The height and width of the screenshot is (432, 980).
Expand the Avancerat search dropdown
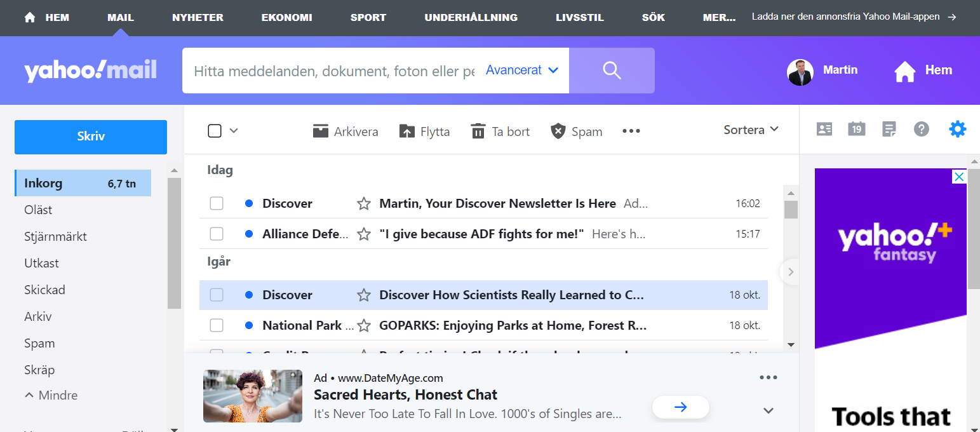point(521,71)
